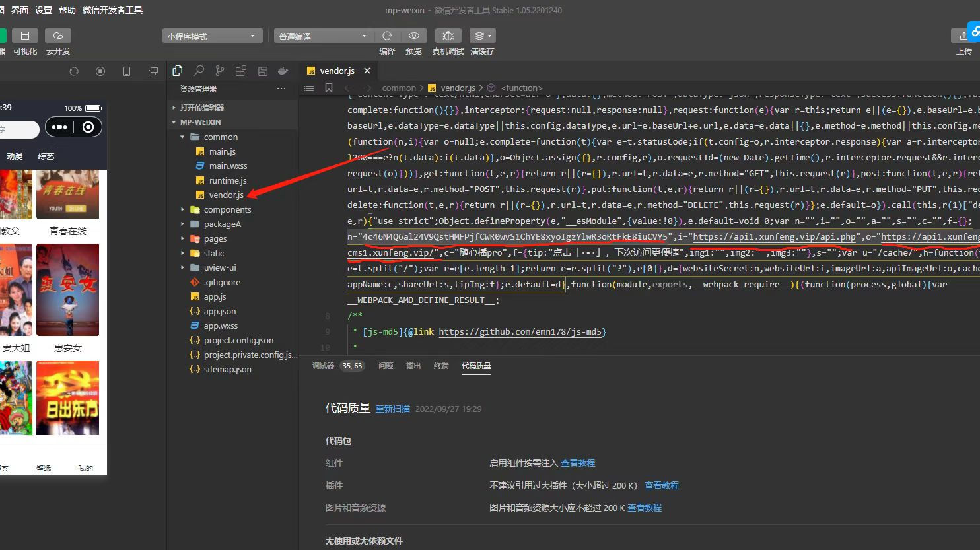Switch to the 输出 tab
Viewport: 980px width, 550px height.
click(413, 366)
